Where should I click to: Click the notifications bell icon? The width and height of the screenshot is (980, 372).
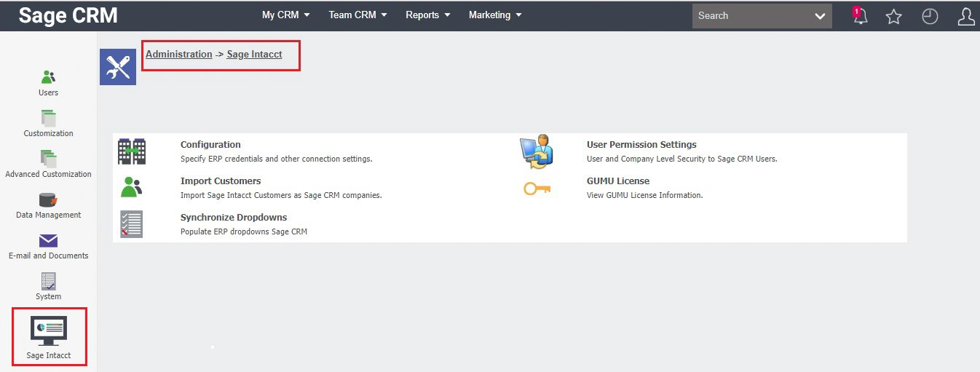(861, 16)
